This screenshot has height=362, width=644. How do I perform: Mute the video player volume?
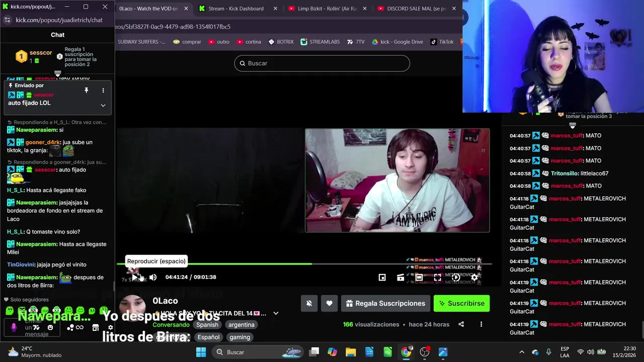point(153,277)
